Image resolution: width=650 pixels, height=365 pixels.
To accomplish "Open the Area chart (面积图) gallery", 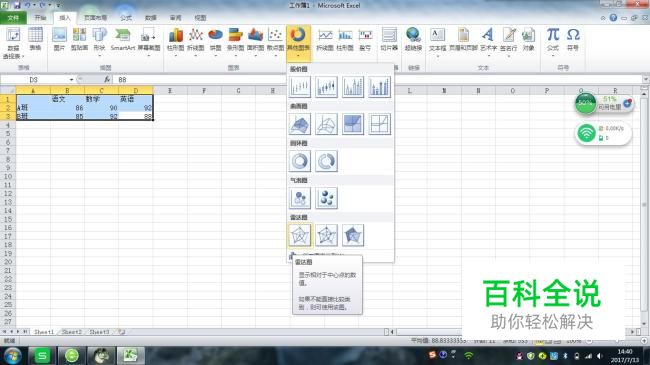I will click(255, 41).
